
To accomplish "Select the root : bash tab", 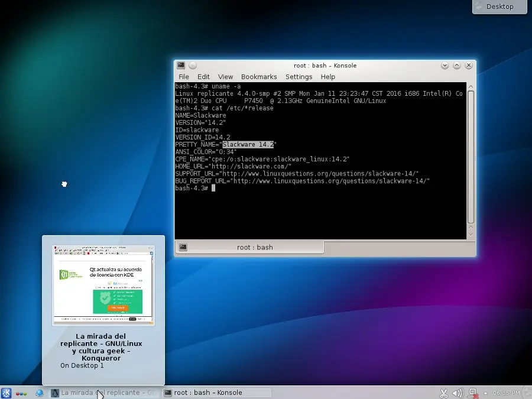I will tap(249, 247).
